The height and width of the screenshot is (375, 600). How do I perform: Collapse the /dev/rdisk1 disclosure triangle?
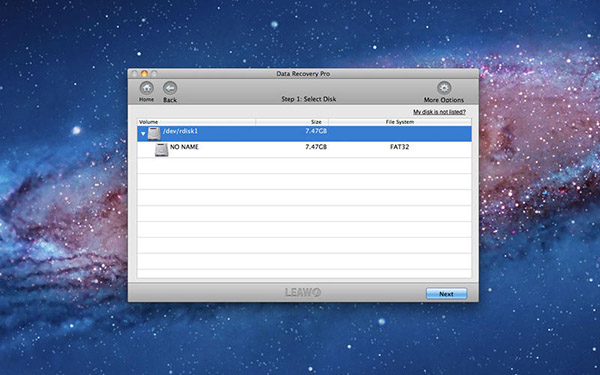click(143, 134)
